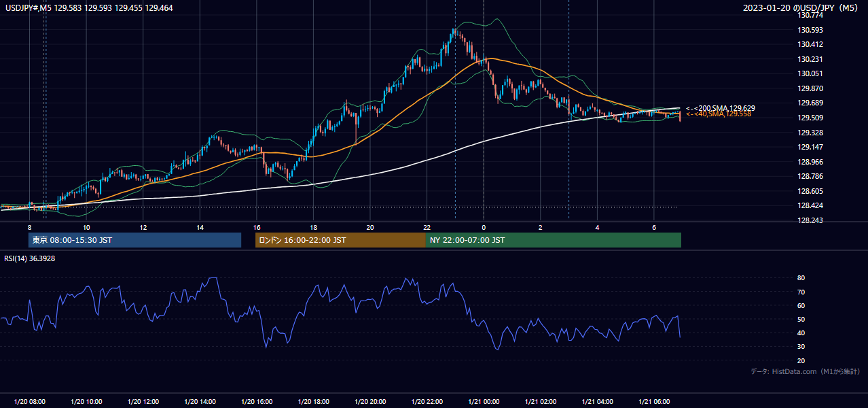Click RSI scale value 70
868x408 pixels.
(x=801, y=292)
